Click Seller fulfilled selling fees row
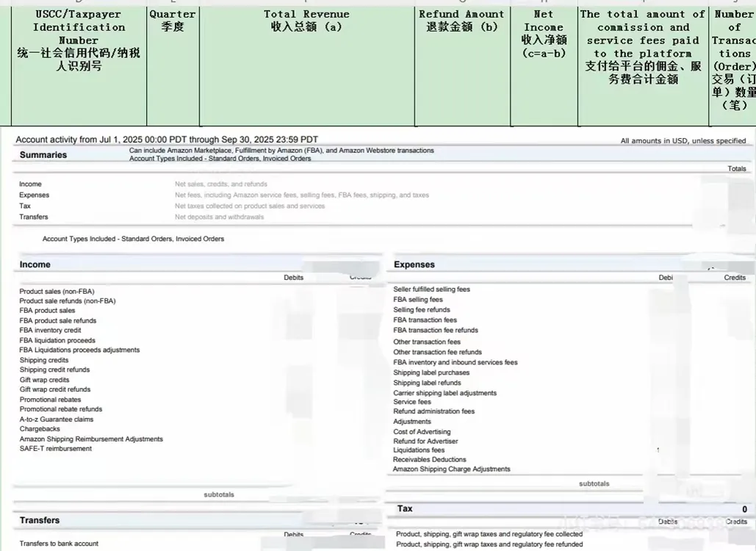The image size is (756, 551). click(x=431, y=289)
